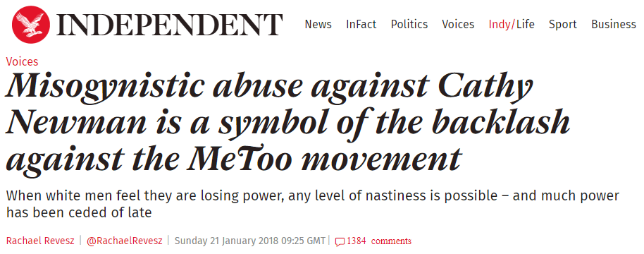Click the red "Indy/" part of Indy/Life
The height and width of the screenshot is (254, 644).
click(x=502, y=25)
